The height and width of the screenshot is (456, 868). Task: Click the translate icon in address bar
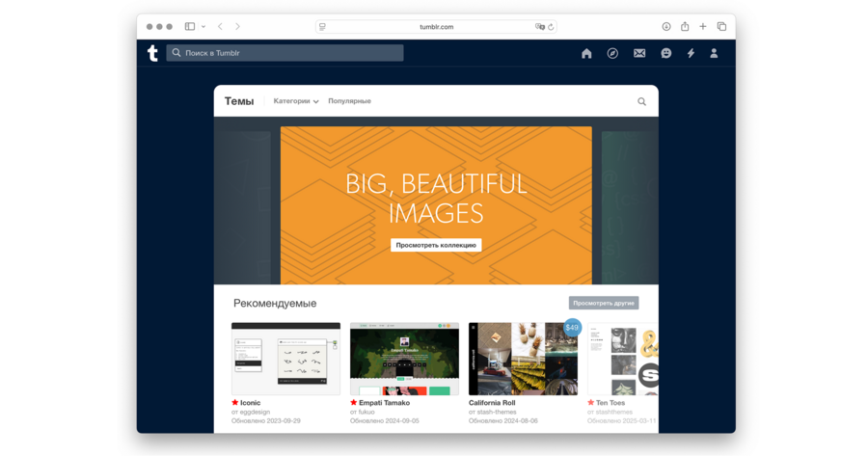(x=539, y=27)
